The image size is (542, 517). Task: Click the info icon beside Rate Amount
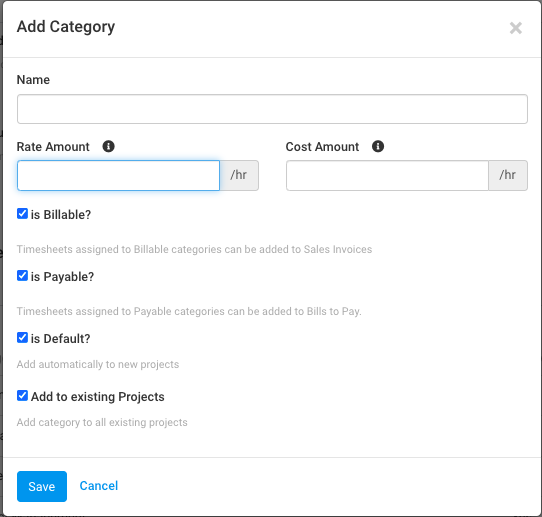click(109, 147)
